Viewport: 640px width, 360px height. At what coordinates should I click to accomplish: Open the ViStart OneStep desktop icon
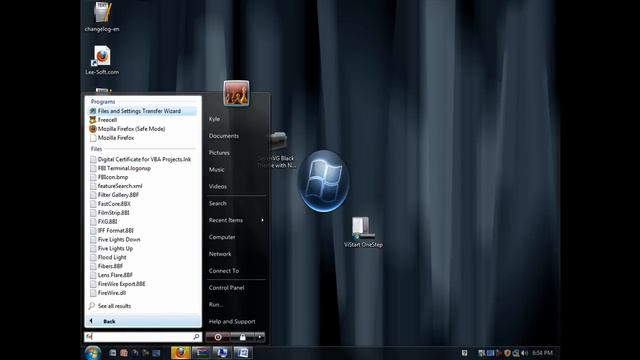(363, 232)
